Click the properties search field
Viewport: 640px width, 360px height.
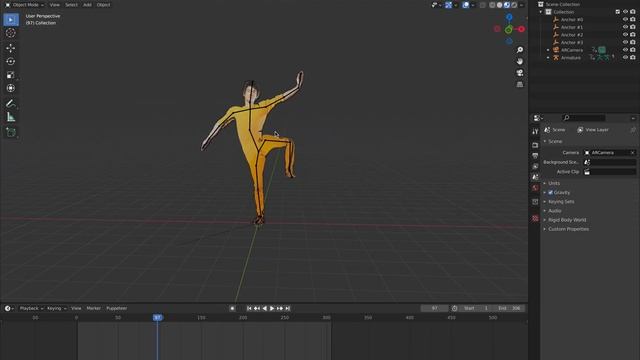point(584,118)
